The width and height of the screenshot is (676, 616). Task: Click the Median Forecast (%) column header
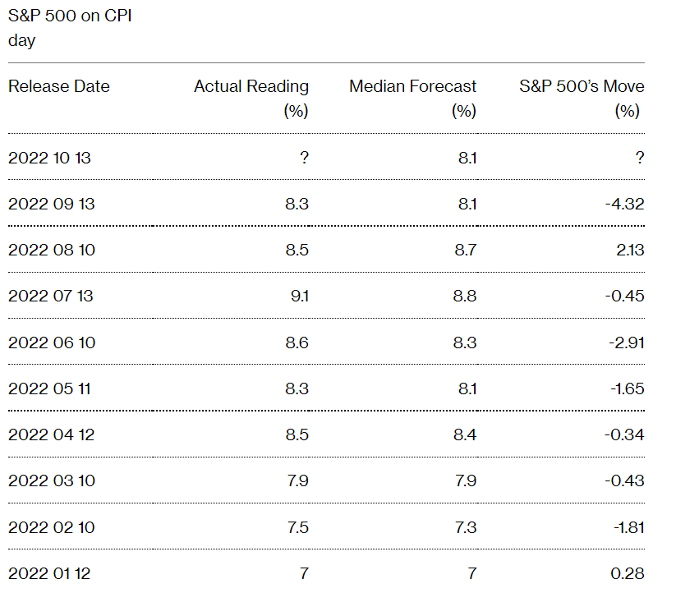click(412, 98)
